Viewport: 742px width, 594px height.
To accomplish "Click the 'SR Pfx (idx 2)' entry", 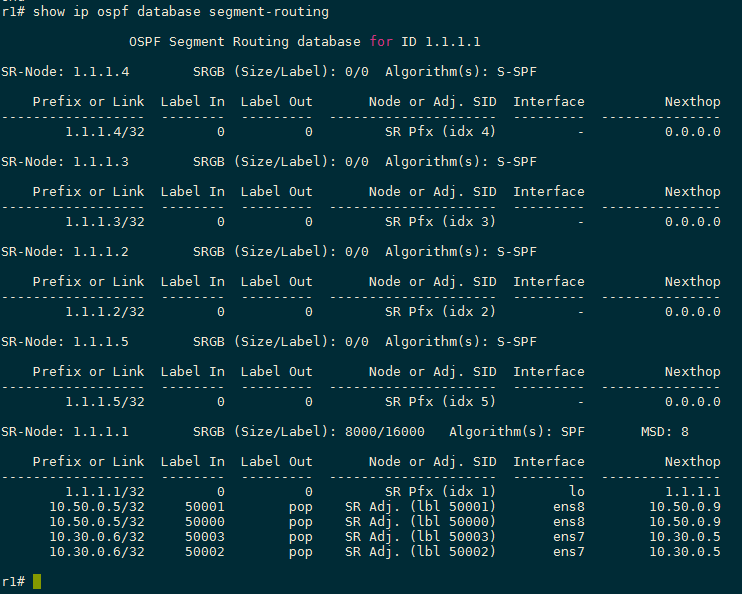I will (x=440, y=312).
